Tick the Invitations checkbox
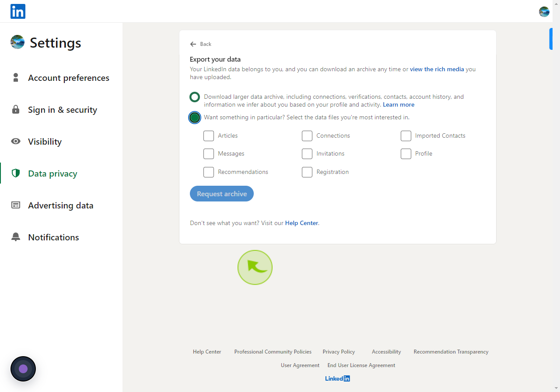This screenshot has height=392, width=560. click(307, 154)
